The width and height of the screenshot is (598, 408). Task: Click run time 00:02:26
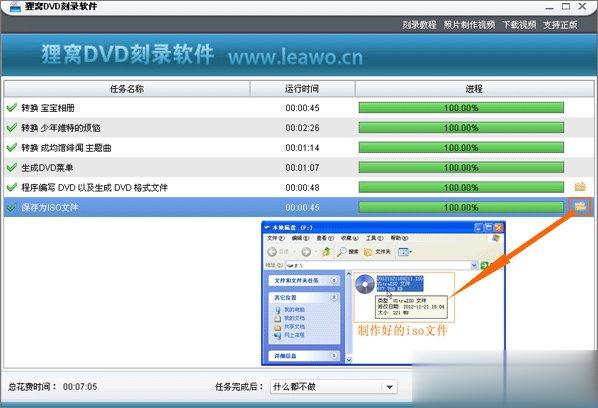[x=302, y=128]
